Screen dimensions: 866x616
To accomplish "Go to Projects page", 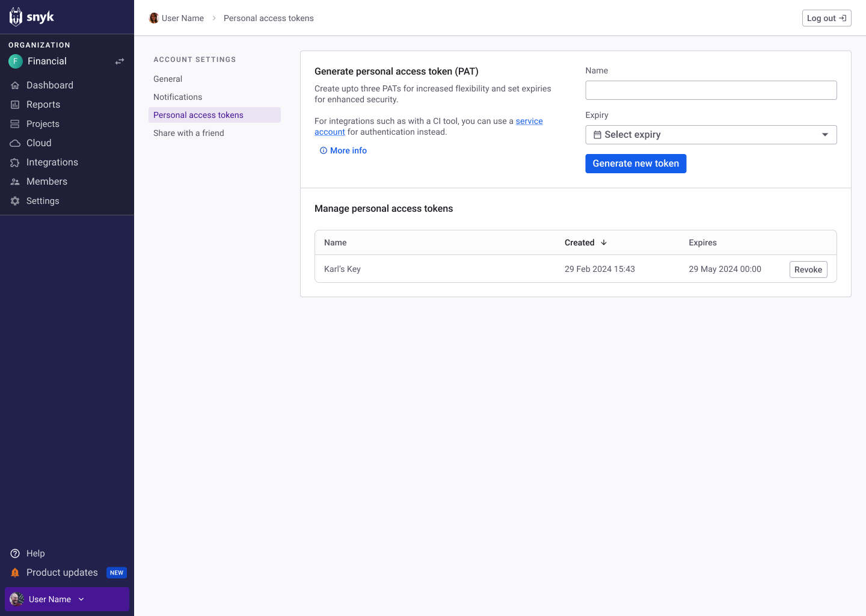I will (43, 124).
